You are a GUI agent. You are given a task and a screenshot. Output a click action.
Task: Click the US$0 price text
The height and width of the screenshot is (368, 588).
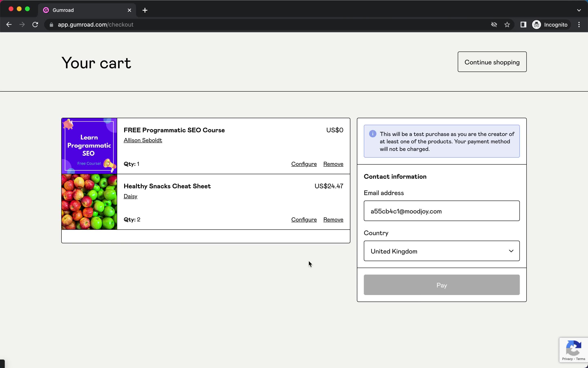[335, 130]
